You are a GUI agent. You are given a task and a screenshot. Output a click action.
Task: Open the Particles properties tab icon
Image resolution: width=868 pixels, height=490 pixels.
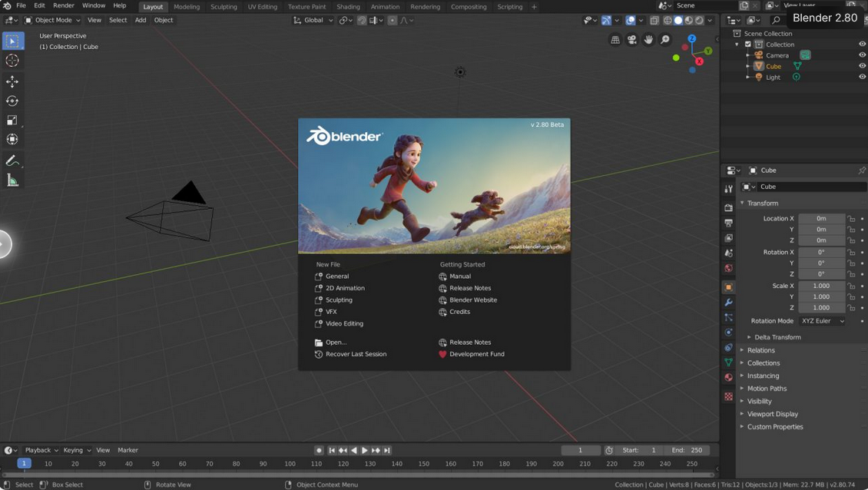(x=728, y=317)
